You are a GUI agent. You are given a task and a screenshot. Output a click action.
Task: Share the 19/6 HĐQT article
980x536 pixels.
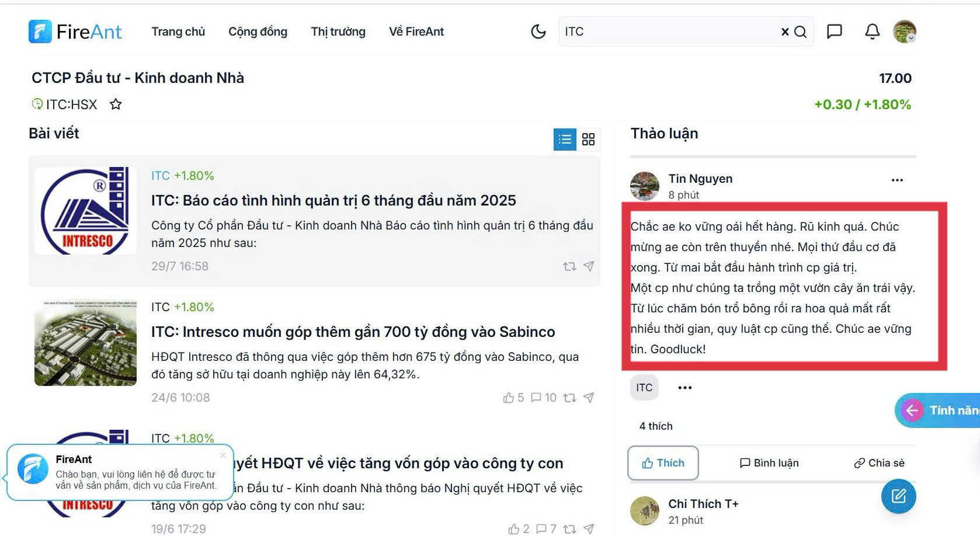(x=589, y=529)
